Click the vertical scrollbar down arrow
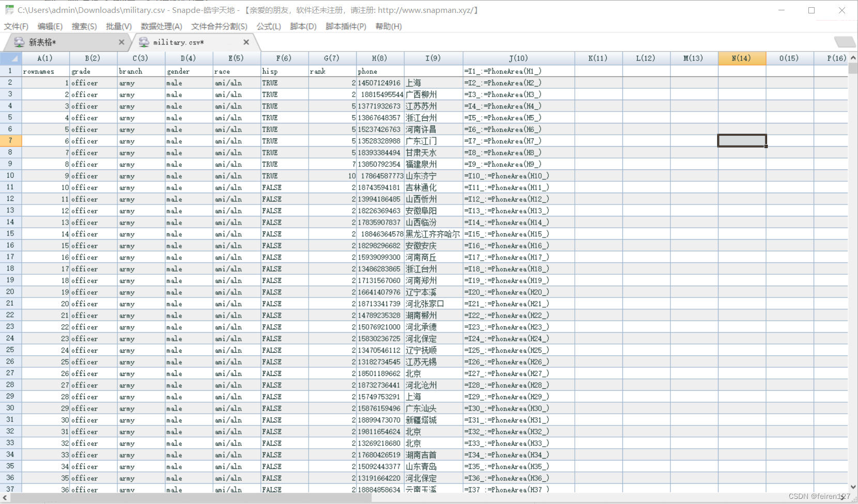The height and width of the screenshot is (504, 858). coord(853,486)
